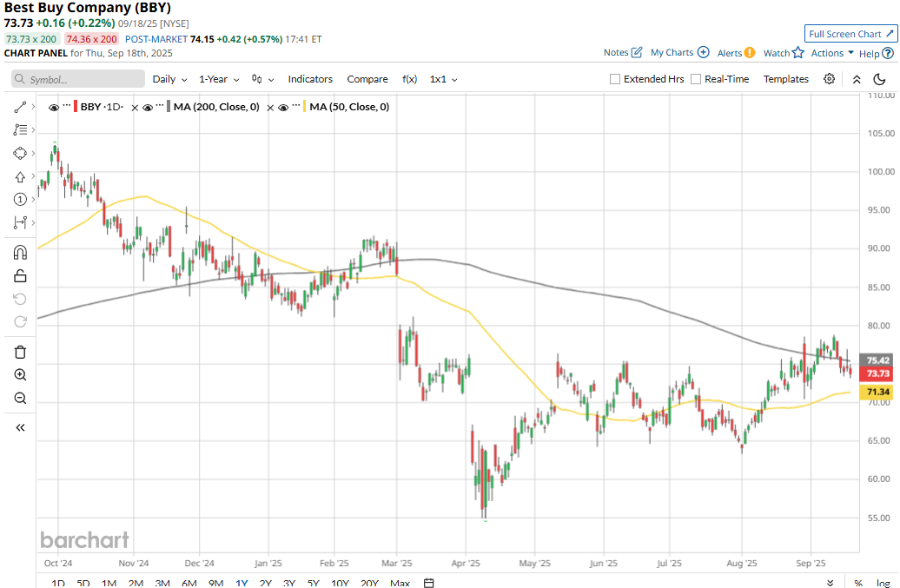
Task: Expand the Actions dropdown
Action: click(x=832, y=53)
